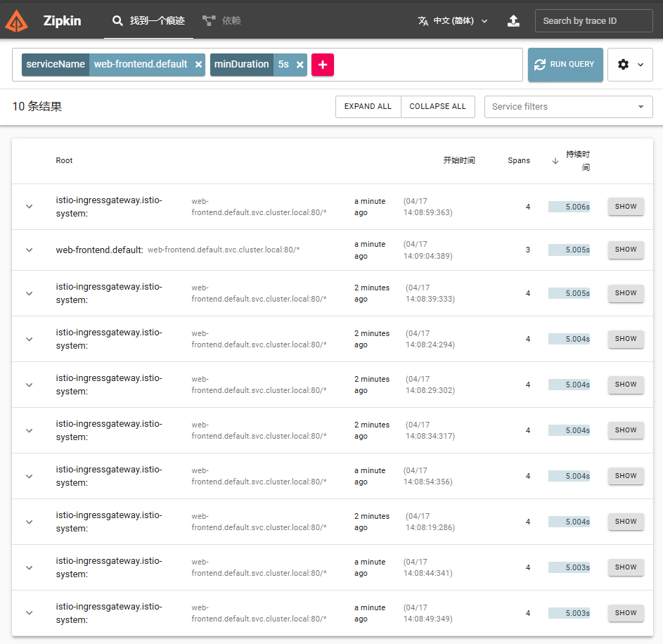Image resolution: width=663 pixels, height=644 pixels.
Task: Open the Service filters dropdown
Action: pyautogui.click(x=568, y=107)
